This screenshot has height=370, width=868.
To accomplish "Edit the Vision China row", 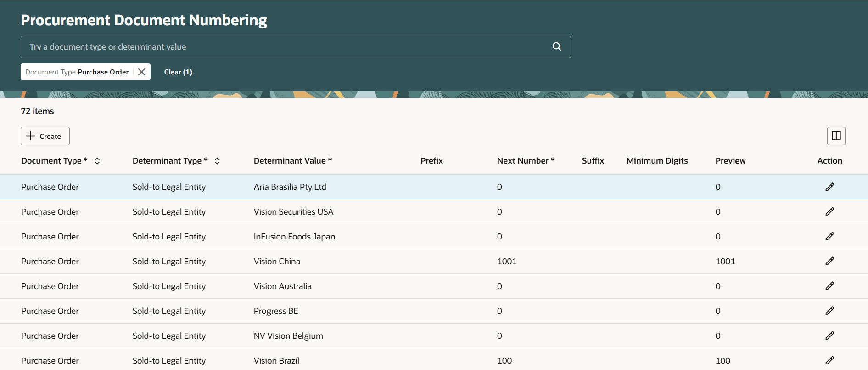I will click(x=829, y=261).
